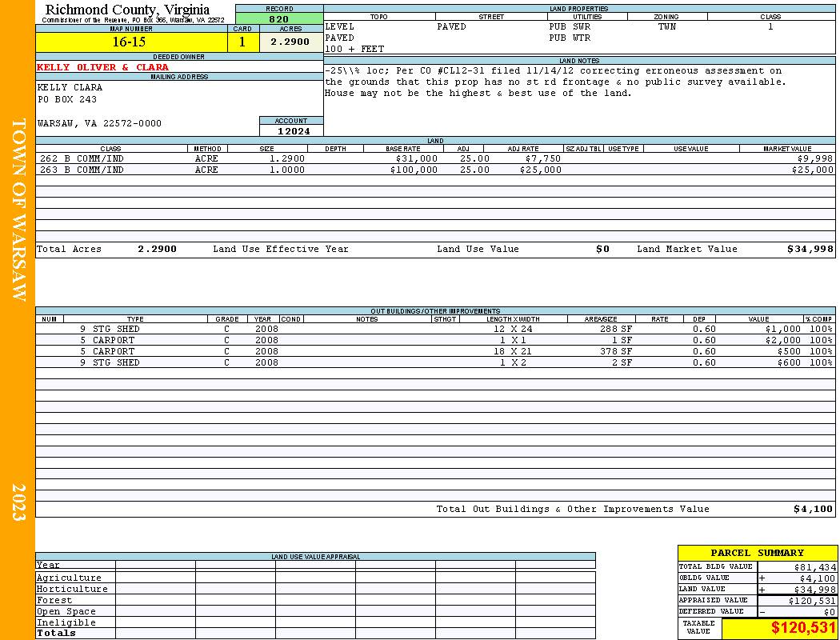Click DEFERRED VALUE amount $0
The image size is (840, 640).
(x=830, y=612)
